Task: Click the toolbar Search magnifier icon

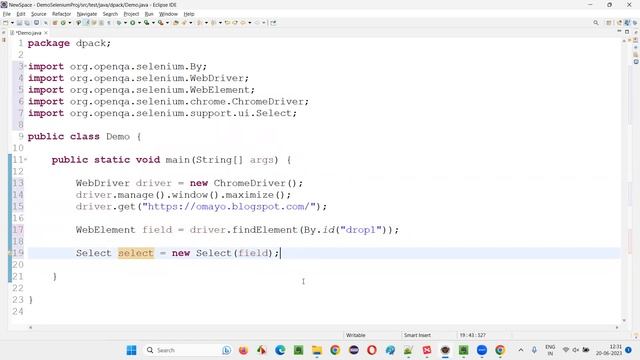Action: pos(596,23)
